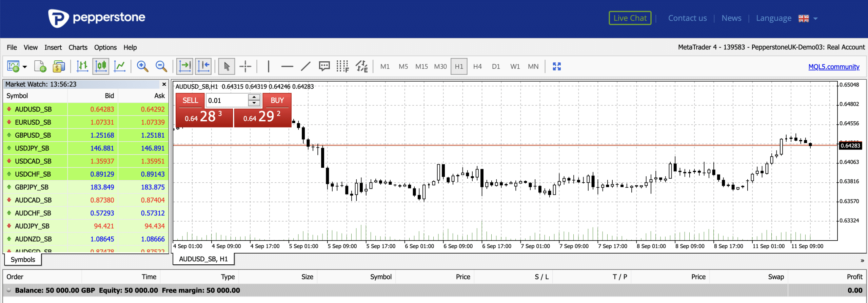868x303 pixels.
Task: Select the D1 timeframe
Action: tap(496, 66)
